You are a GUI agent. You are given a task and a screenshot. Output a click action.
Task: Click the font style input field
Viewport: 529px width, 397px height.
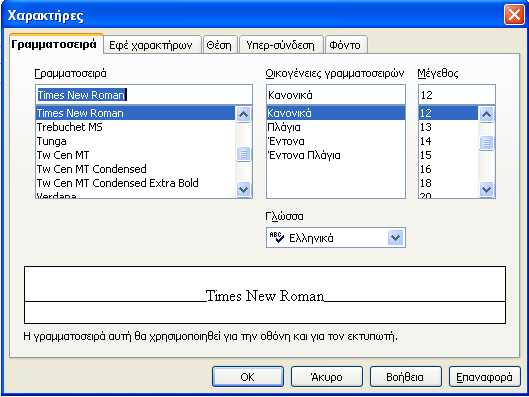click(x=336, y=95)
